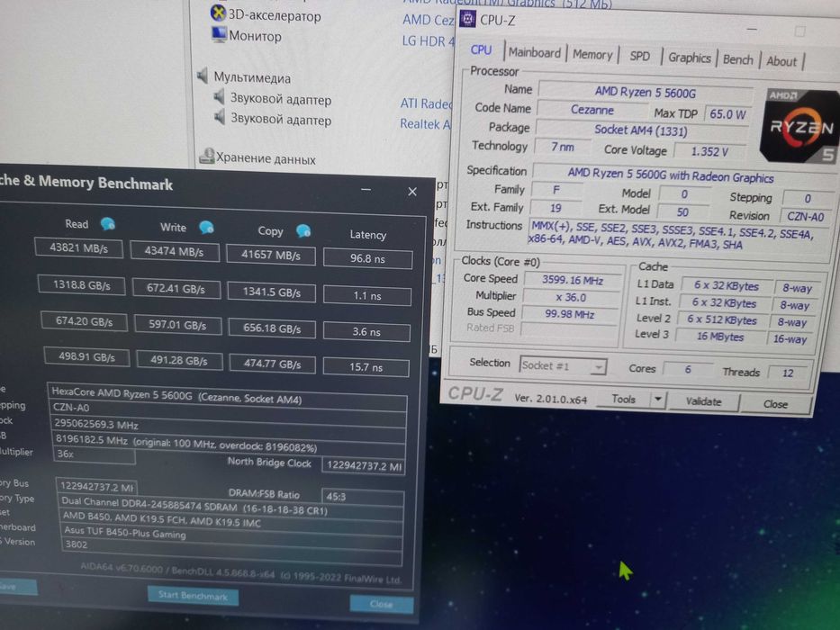
Task: Click the memory copy value 41657 MB/s
Action: [270, 255]
